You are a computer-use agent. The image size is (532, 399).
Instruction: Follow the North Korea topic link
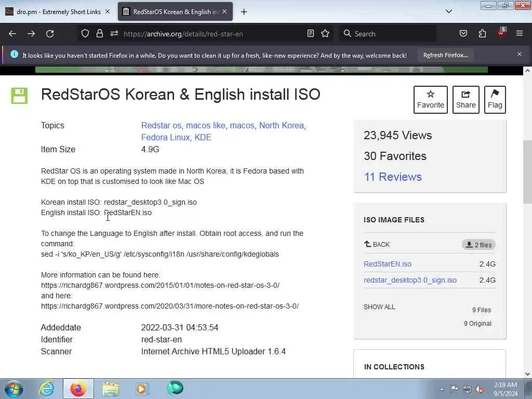click(x=281, y=126)
